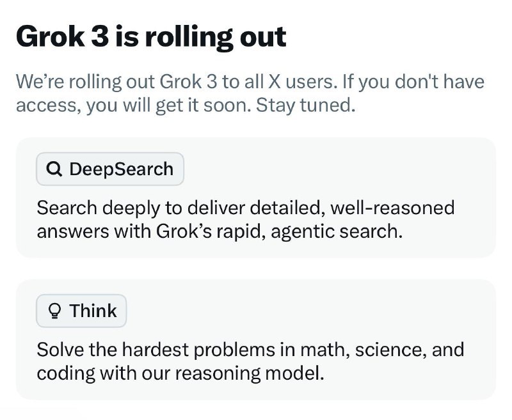512x420 pixels.
Task: Click the Grok 3 is rolling out heading
Action: coord(154,36)
